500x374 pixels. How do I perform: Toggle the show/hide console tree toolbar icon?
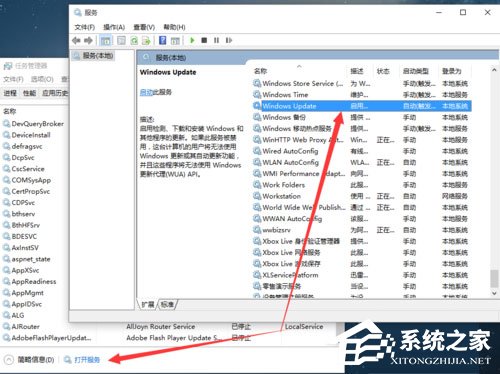click(x=106, y=41)
